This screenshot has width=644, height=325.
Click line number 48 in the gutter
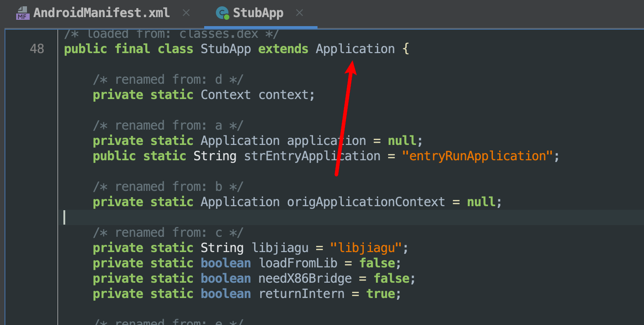[x=37, y=49]
